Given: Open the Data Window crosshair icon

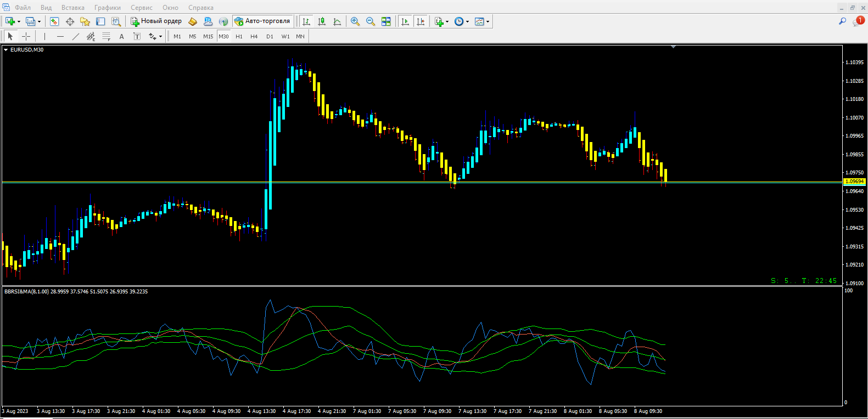Looking at the screenshot, I should click(x=70, y=21).
